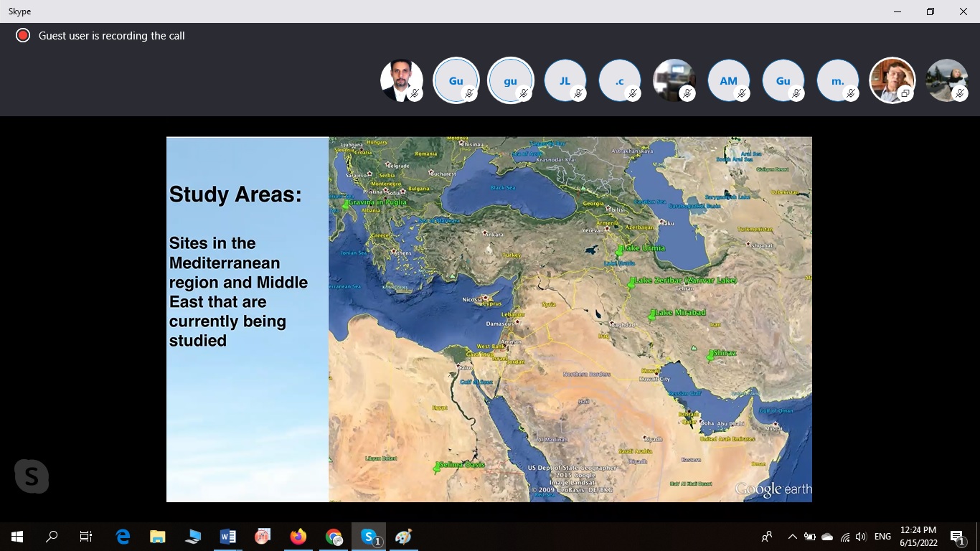Click the Skype logo watermark
Image resolution: width=980 pixels, height=551 pixels.
pyautogui.click(x=32, y=476)
